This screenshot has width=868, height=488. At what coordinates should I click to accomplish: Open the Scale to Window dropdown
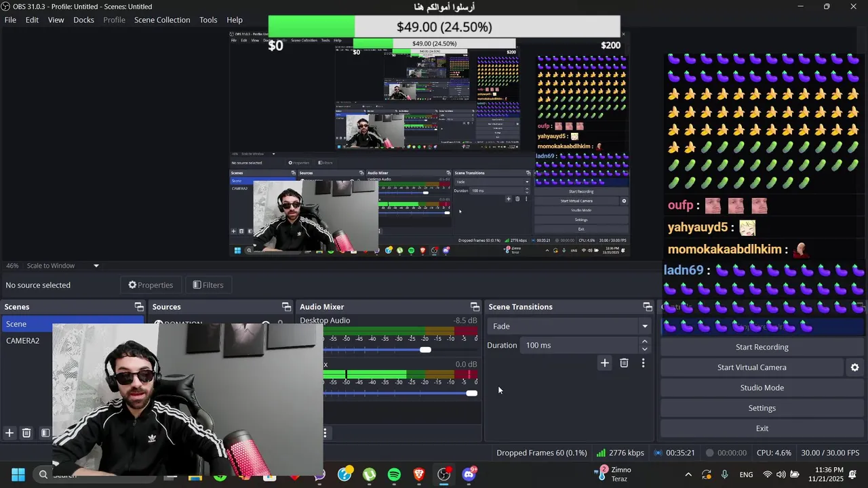tap(63, 266)
